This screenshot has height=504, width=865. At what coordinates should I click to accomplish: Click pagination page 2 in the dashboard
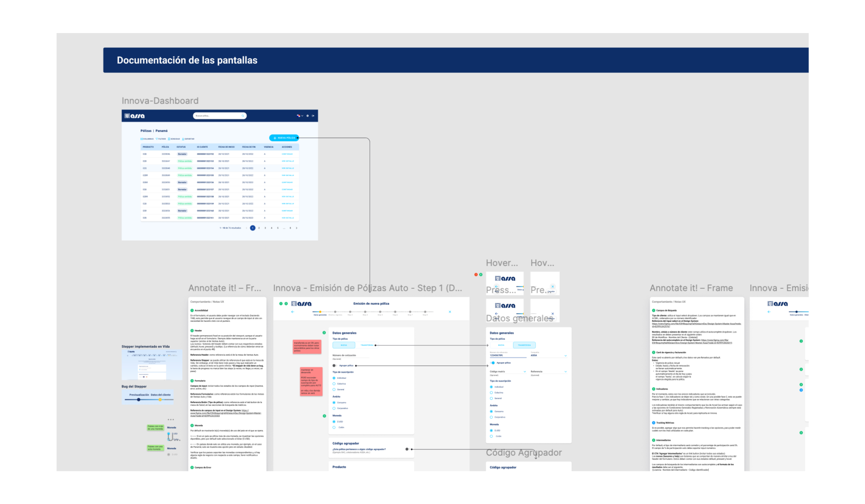coord(259,228)
